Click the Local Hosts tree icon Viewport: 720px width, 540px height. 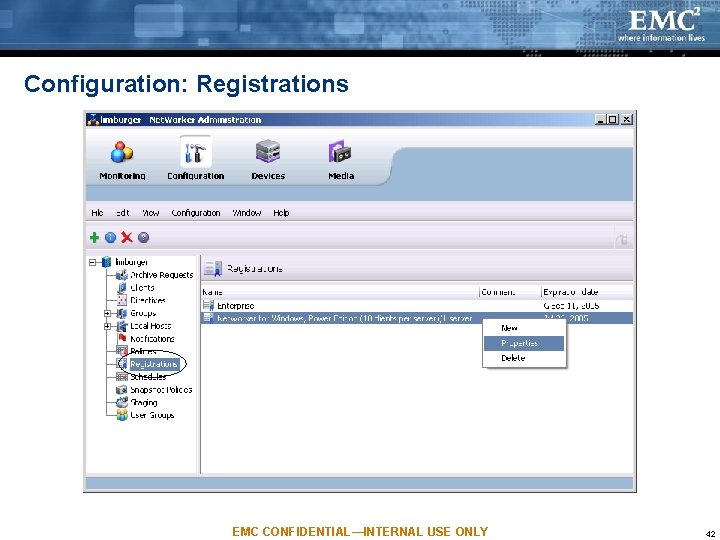click(x=122, y=326)
